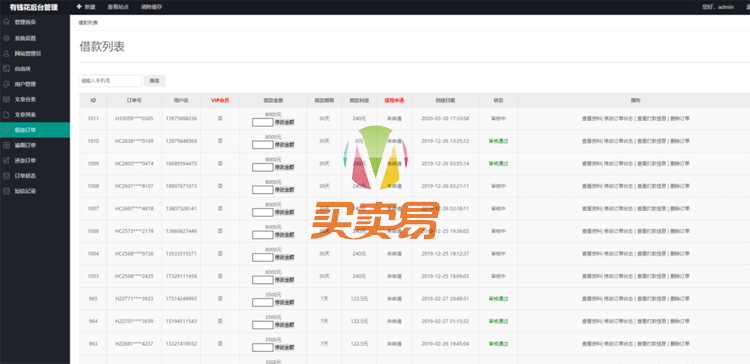Click the users icon for 用户管理

pos(6,84)
